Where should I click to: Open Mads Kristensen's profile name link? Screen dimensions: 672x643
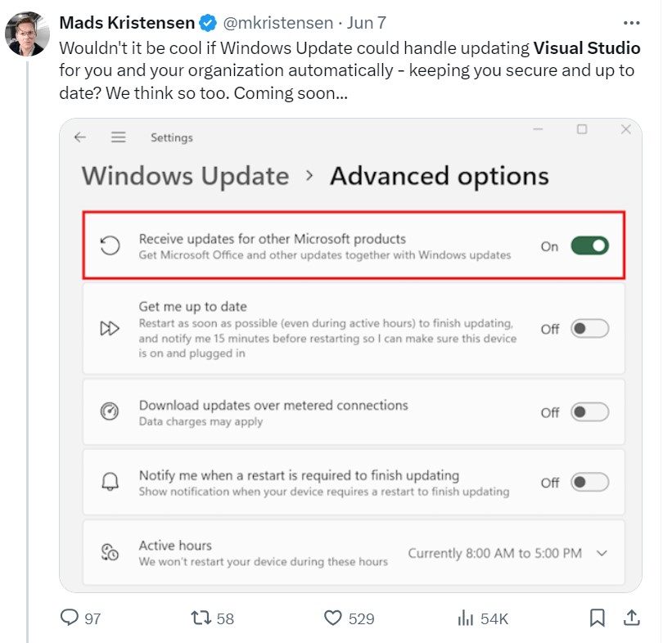[x=128, y=23]
